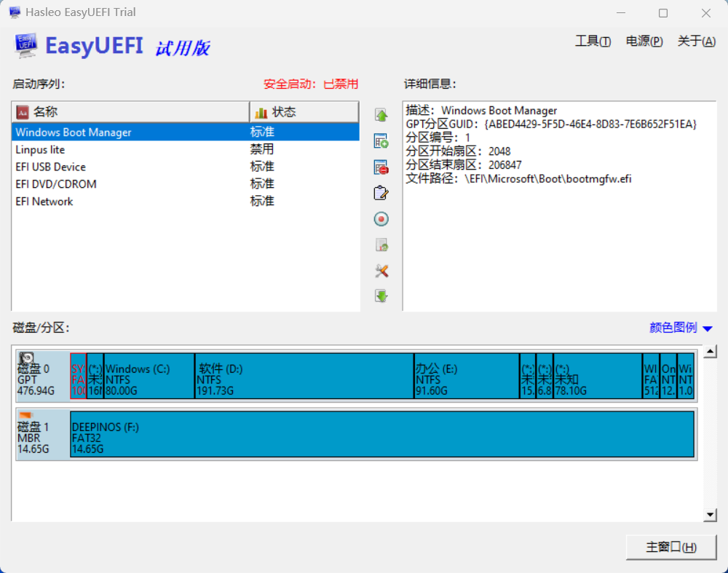Select the Linpus lite boot entry
728x573 pixels.
point(185,149)
